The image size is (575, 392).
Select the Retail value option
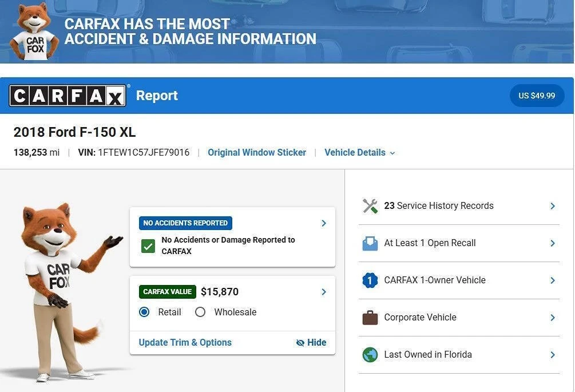144,312
